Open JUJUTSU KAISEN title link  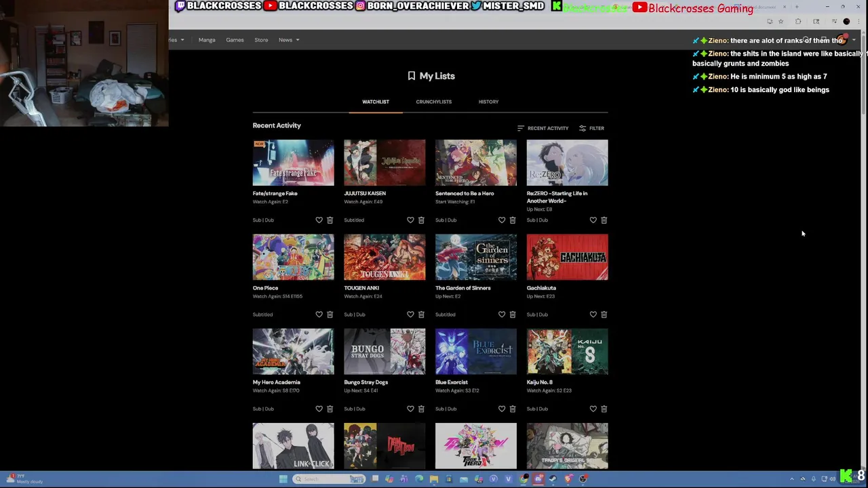point(365,193)
